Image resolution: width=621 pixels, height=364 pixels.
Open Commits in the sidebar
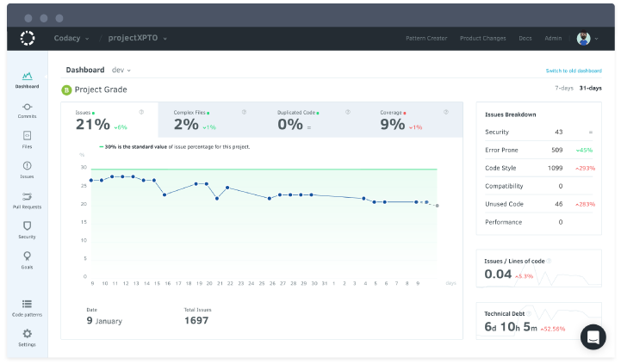[x=27, y=108]
